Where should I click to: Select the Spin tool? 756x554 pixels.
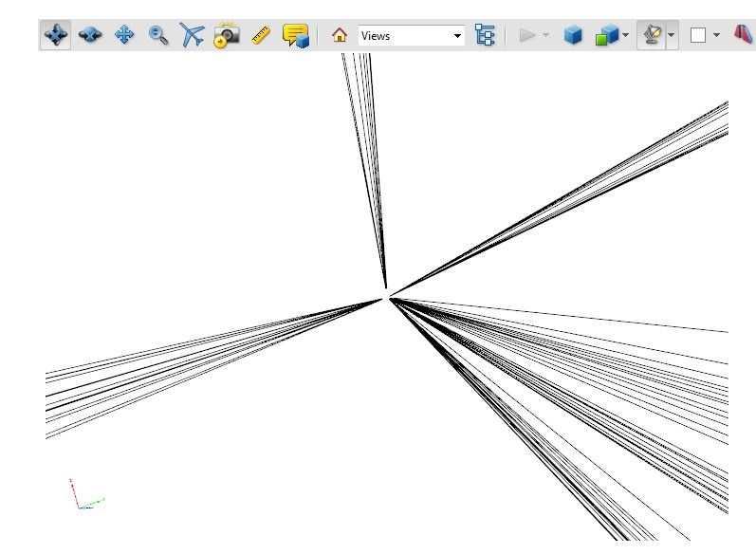[90, 35]
